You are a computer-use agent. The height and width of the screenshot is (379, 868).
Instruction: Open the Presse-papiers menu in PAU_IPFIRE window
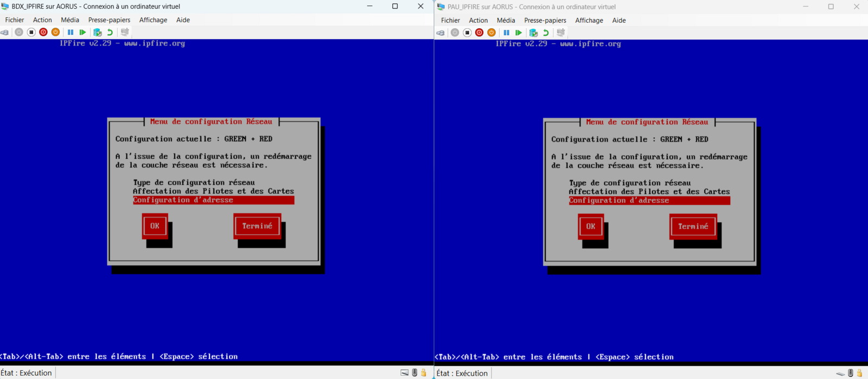click(x=545, y=21)
